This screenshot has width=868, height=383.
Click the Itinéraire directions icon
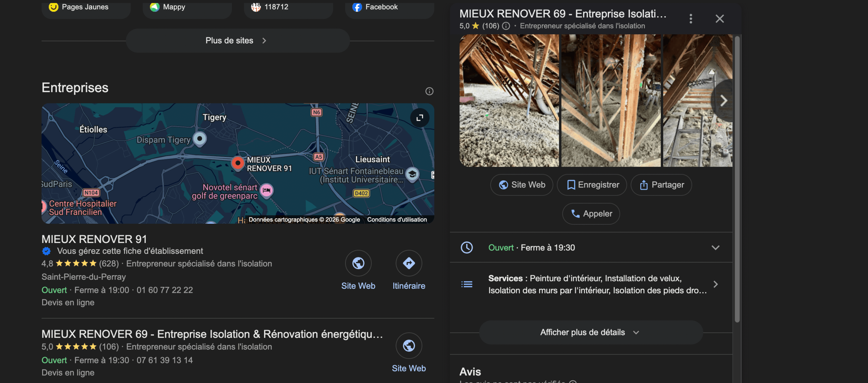pyautogui.click(x=409, y=263)
